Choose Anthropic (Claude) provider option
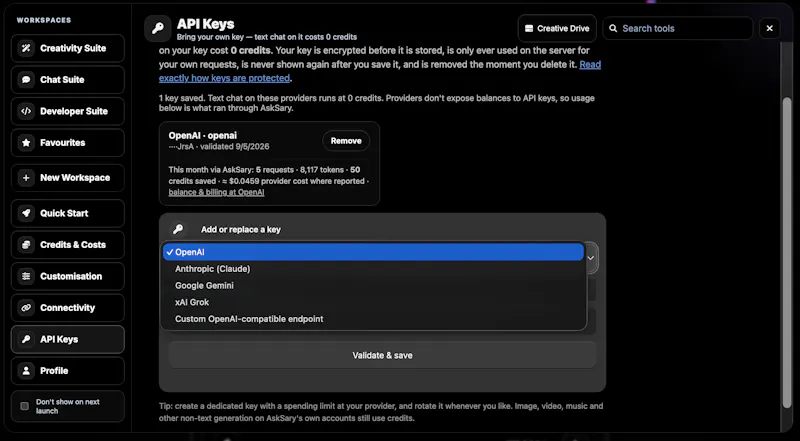This screenshot has height=441, width=800. coord(373,269)
